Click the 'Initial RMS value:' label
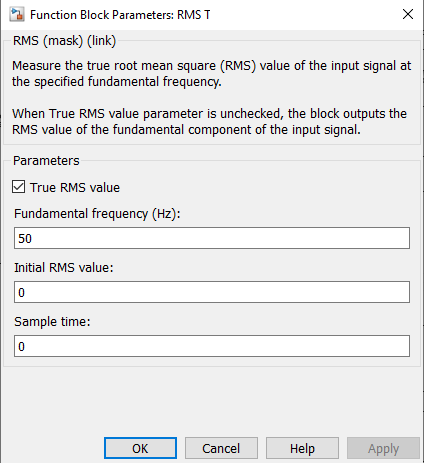424x463 pixels. click(x=64, y=268)
